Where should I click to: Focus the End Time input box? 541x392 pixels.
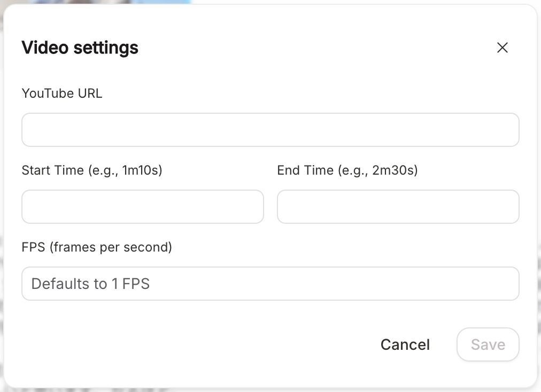398,207
